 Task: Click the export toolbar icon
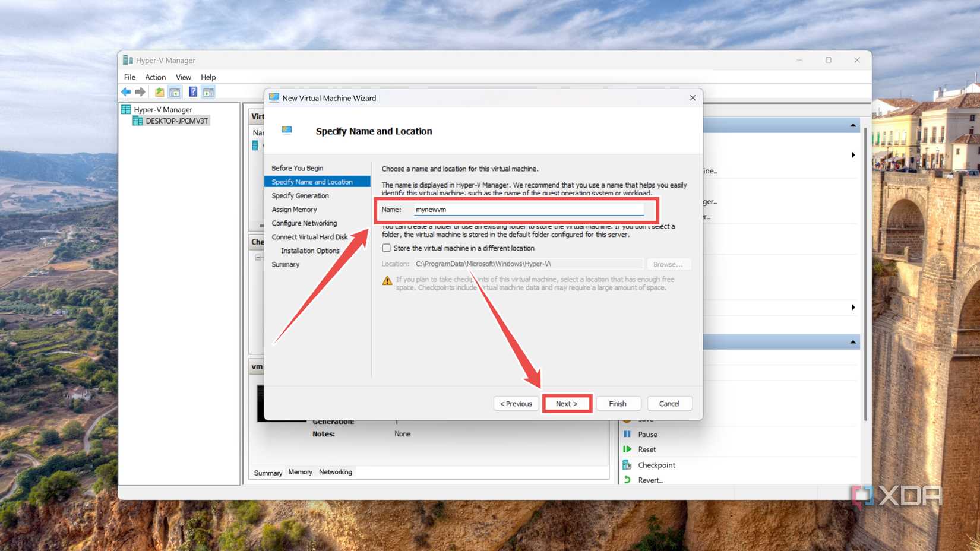point(159,91)
